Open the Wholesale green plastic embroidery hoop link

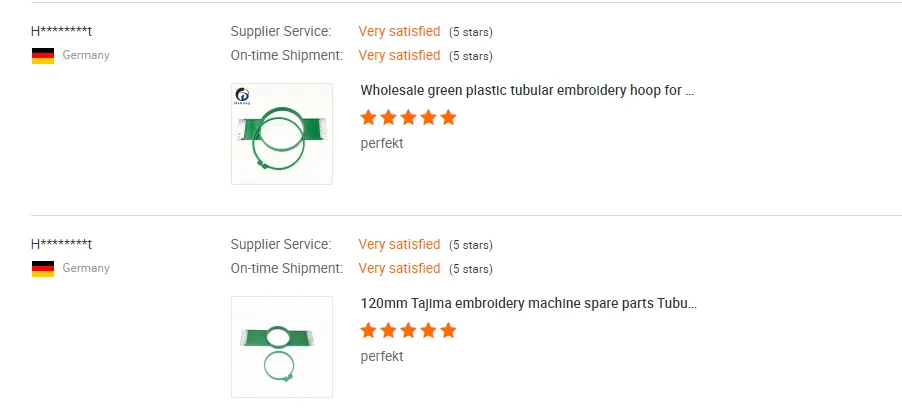pos(527,90)
